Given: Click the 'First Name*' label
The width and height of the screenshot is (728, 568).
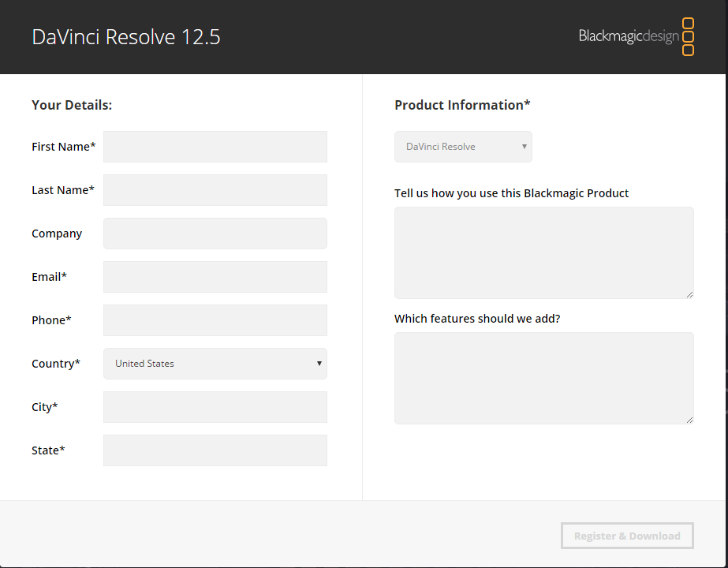Looking at the screenshot, I should coord(63,147).
